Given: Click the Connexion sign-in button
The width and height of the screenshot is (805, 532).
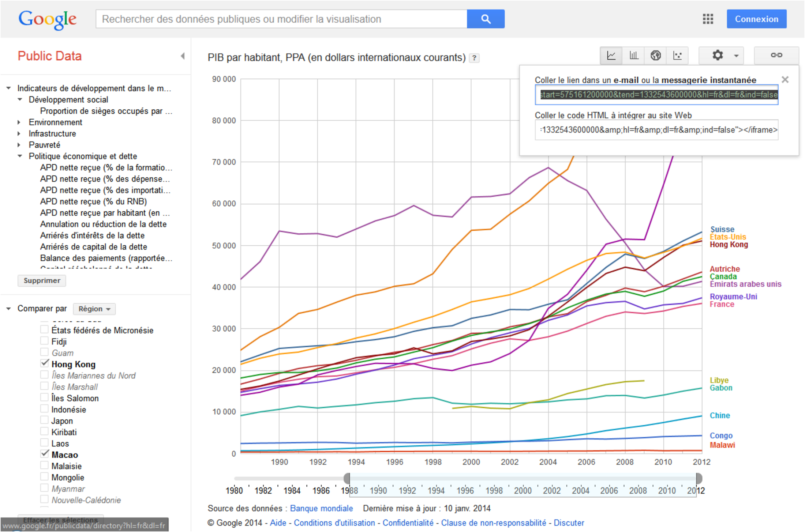Looking at the screenshot, I should point(756,19).
